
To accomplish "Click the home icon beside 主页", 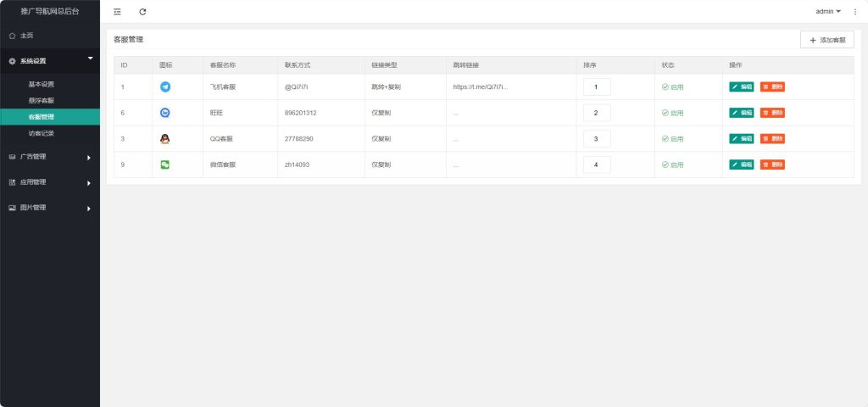I will coord(12,36).
